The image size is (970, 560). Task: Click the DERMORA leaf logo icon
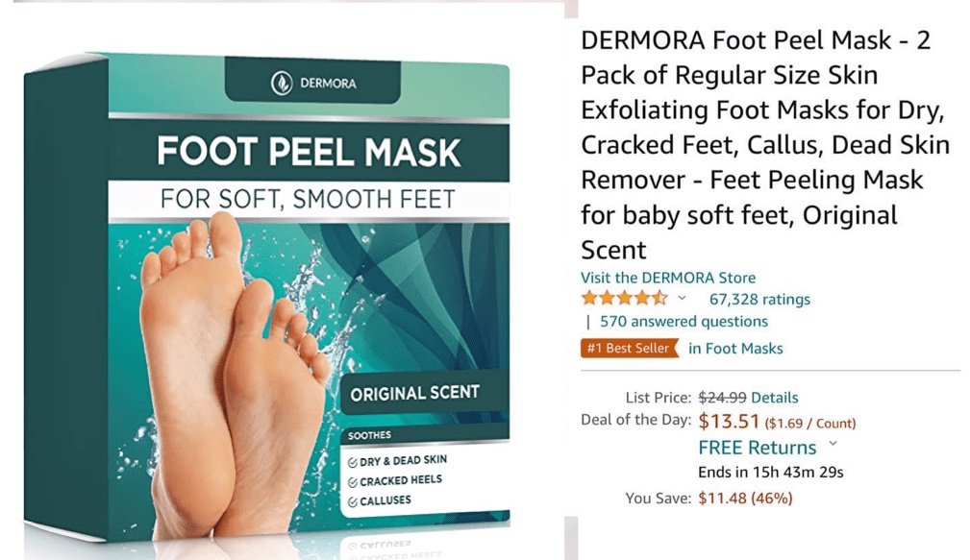coord(282,83)
